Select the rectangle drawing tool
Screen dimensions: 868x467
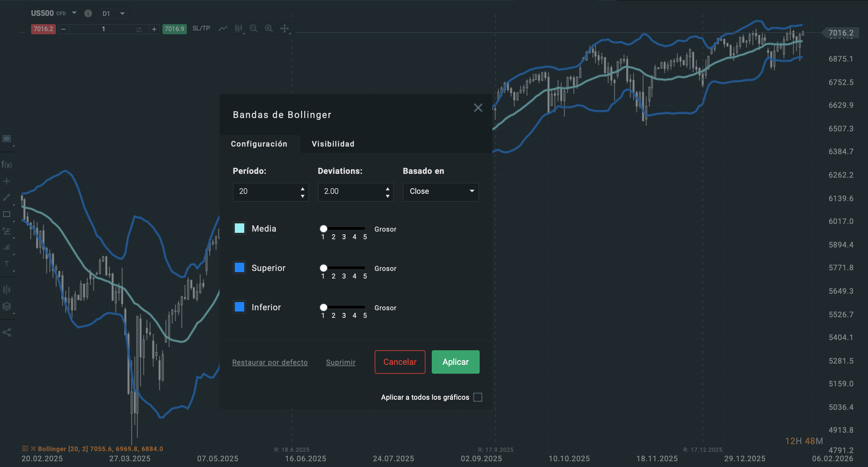pos(7,215)
